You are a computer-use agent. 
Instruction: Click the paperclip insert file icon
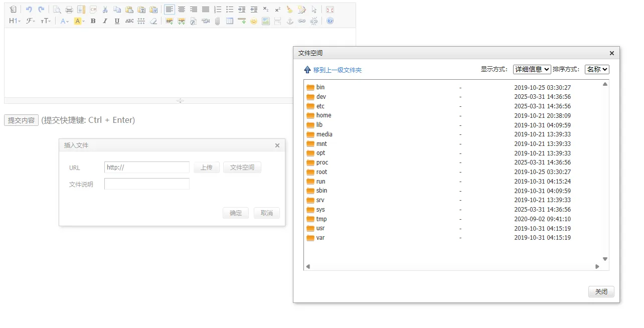click(217, 21)
